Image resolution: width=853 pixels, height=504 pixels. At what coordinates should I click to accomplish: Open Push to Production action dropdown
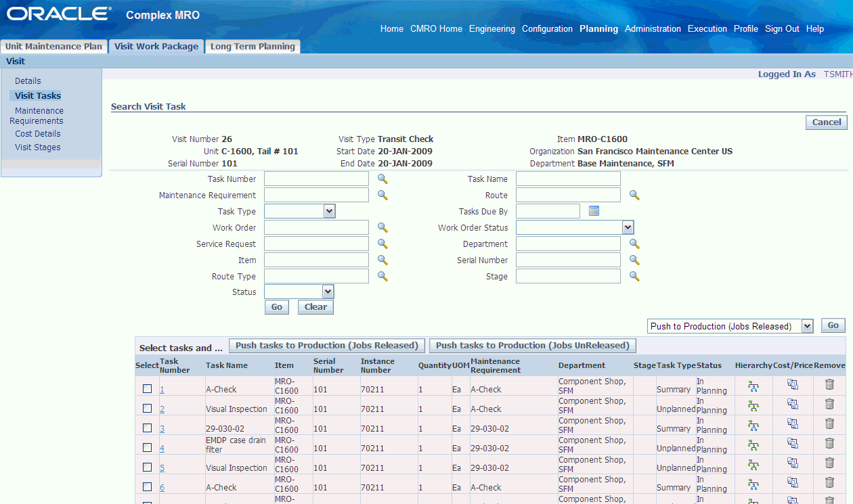click(730, 326)
